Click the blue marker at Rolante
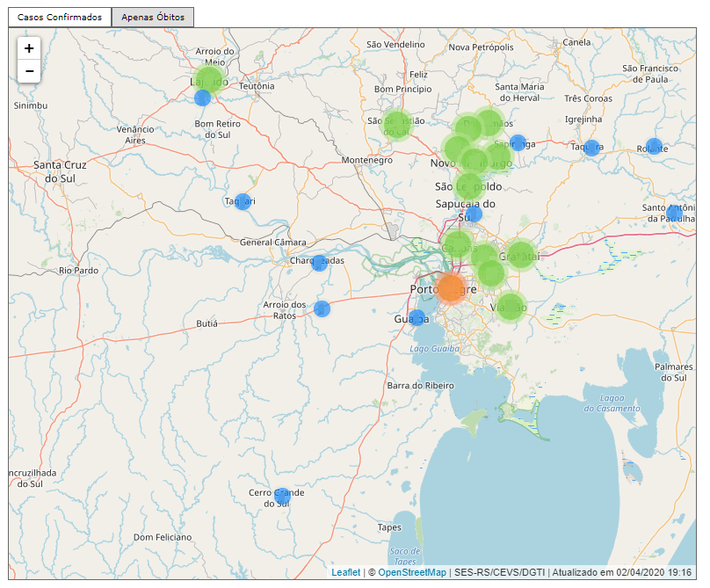710x588 pixels. click(654, 146)
